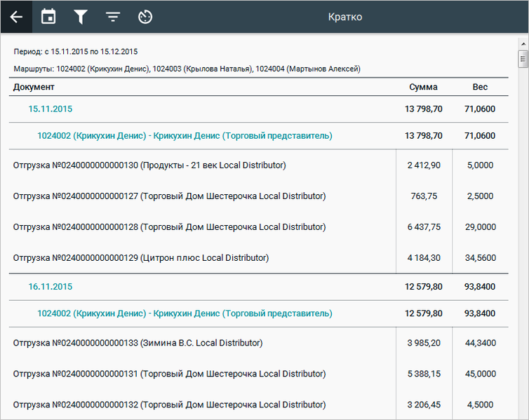Click the timer refresh icon

point(145,17)
